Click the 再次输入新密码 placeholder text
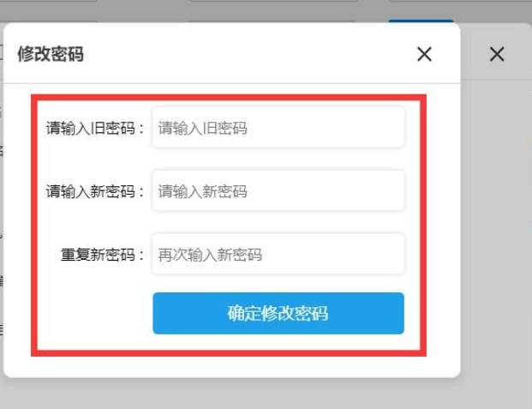This screenshot has height=409, width=532. (x=210, y=255)
